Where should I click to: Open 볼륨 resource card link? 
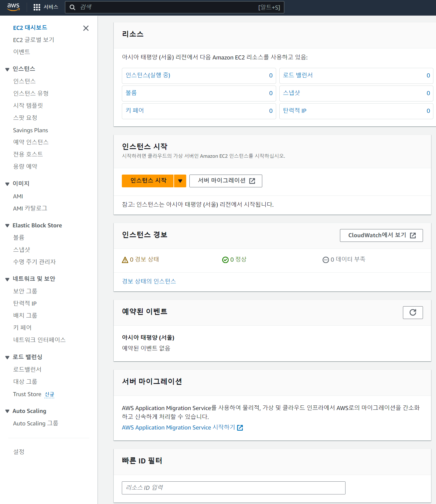131,93
